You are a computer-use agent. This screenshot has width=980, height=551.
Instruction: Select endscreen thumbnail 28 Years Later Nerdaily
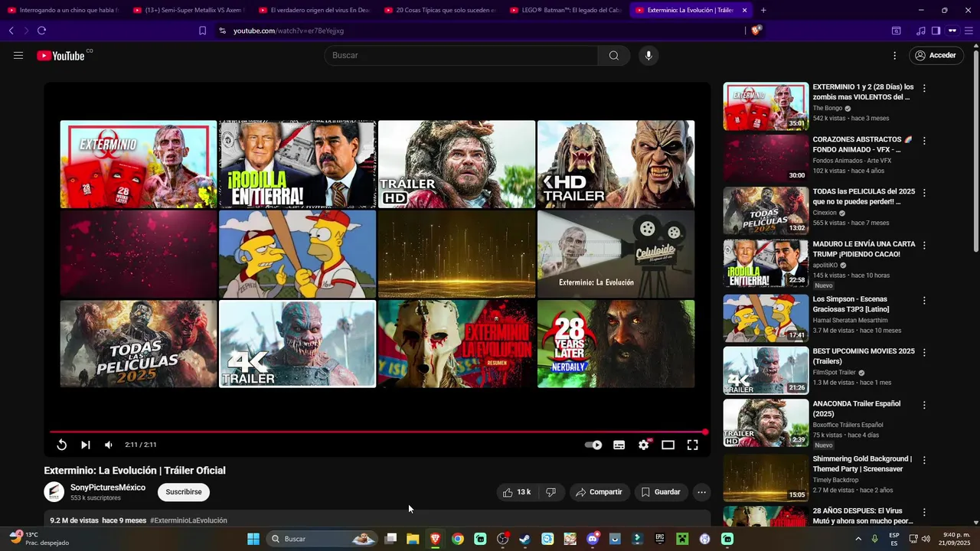tap(616, 344)
